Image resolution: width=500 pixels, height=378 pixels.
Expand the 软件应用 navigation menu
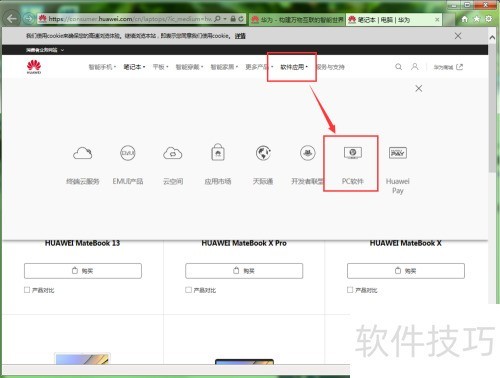294,67
